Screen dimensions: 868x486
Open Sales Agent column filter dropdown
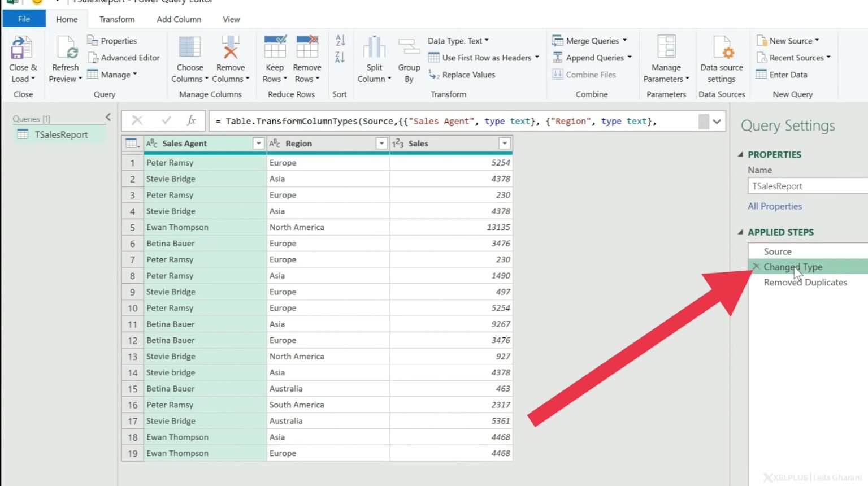[258, 144]
